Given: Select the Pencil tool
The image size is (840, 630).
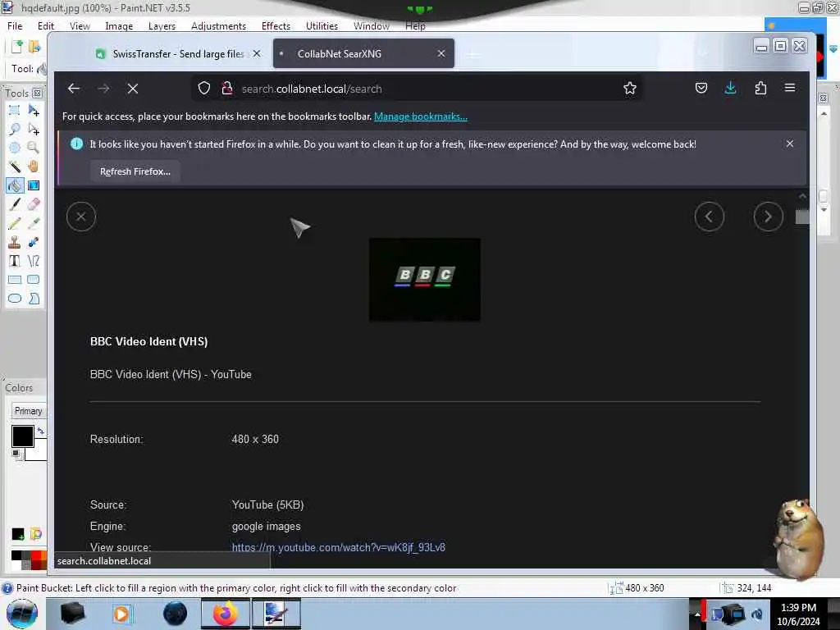Looking at the screenshot, I should pyautogui.click(x=15, y=223).
